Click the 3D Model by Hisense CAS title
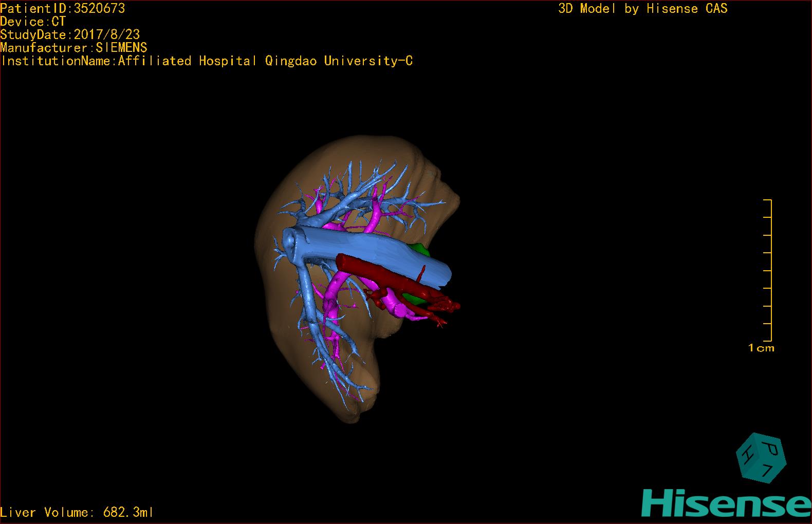This screenshot has height=524, width=812. [x=643, y=8]
